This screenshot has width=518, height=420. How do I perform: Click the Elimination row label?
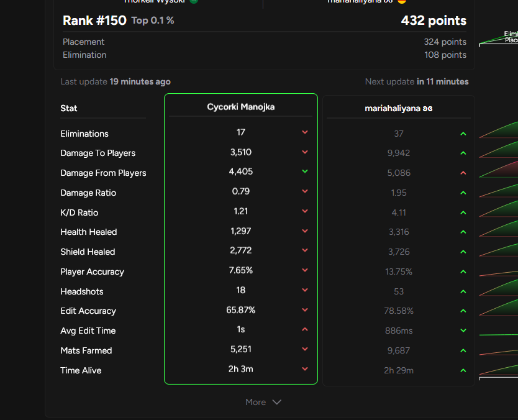[x=84, y=55]
